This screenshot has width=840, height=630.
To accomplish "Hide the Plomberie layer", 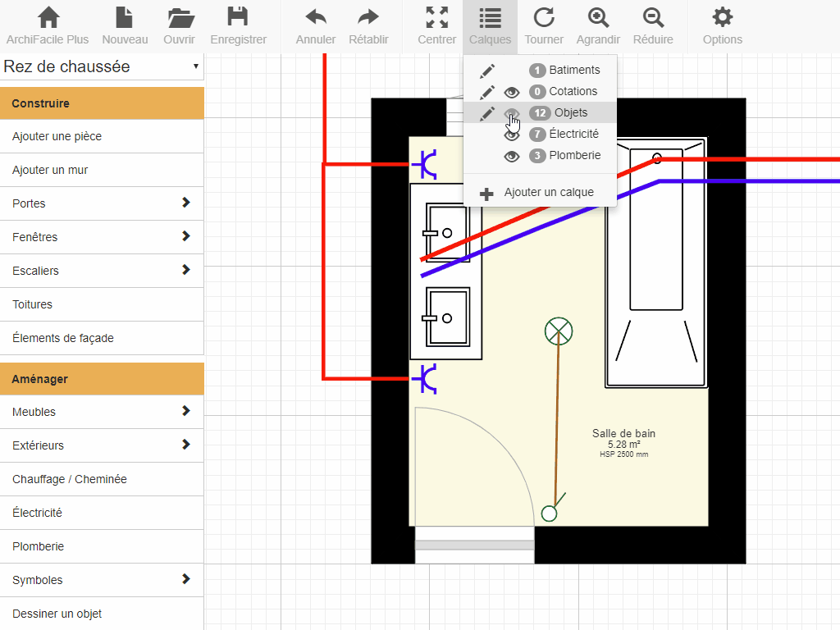I will pyautogui.click(x=512, y=156).
